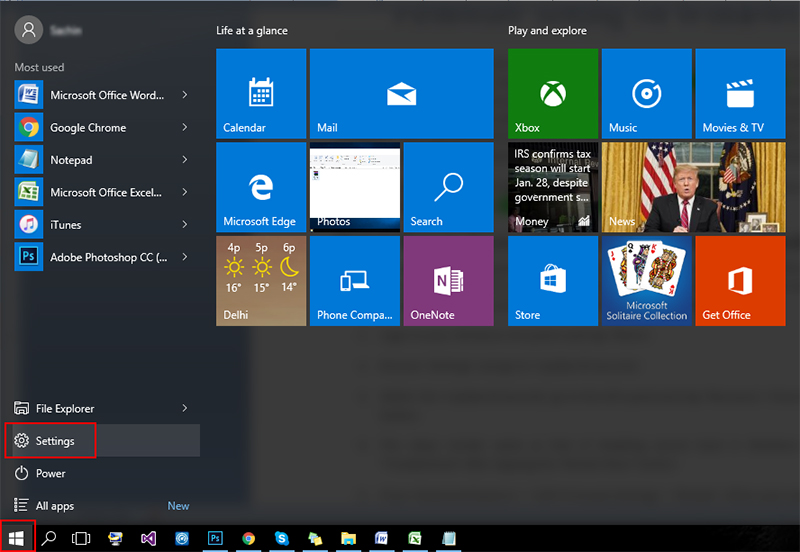Click the Life at a glance heading
This screenshot has width=800, height=552.
click(252, 31)
